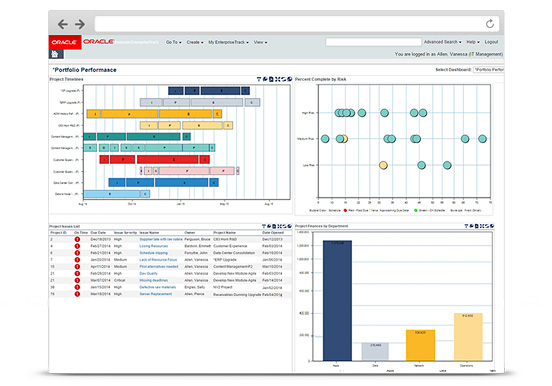The height and width of the screenshot is (386, 552).
Task: Open the View menu
Action: click(261, 42)
